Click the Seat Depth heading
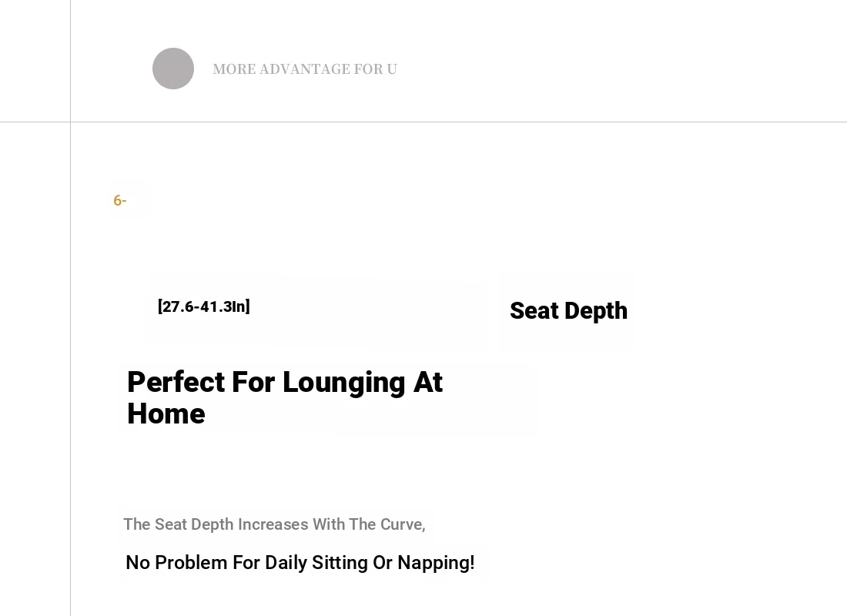The height and width of the screenshot is (616, 847). (568, 311)
